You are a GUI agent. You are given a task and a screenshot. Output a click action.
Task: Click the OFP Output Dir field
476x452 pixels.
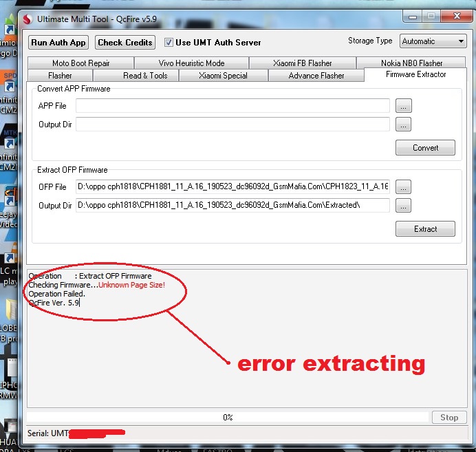point(232,205)
